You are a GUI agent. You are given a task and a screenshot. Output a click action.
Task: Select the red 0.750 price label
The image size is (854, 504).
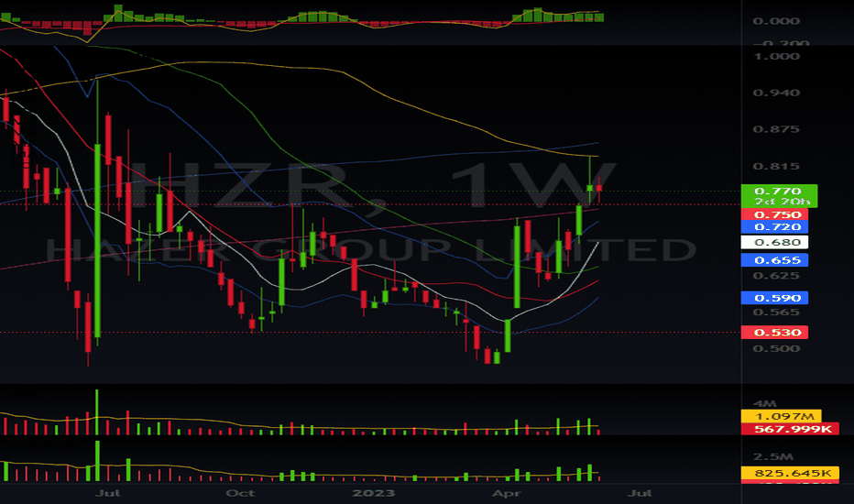pyautogui.click(x=774, y=214)
